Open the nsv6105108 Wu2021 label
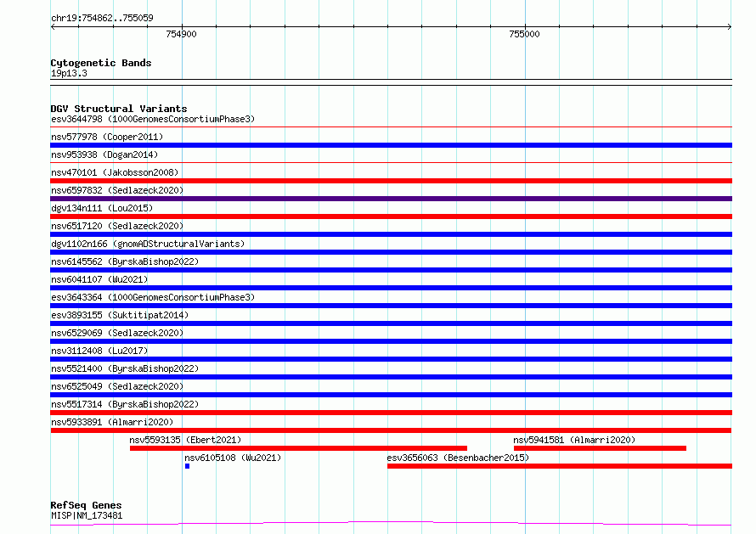This screenshot has height=534, width=756. tap(233, 458)
